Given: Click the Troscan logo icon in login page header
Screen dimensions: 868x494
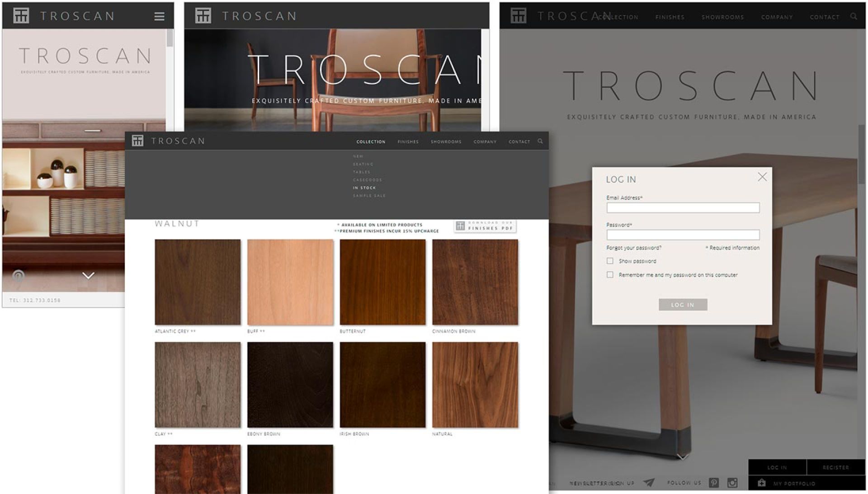Looking at the screenshot, I should tap(518, 16).
